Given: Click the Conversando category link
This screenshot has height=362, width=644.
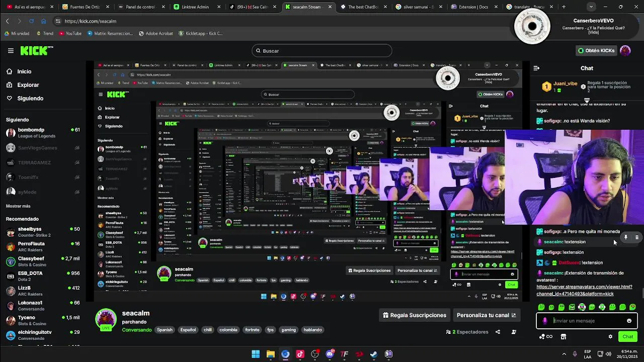Looking at the screenshot, I should [x=136, y=330].
